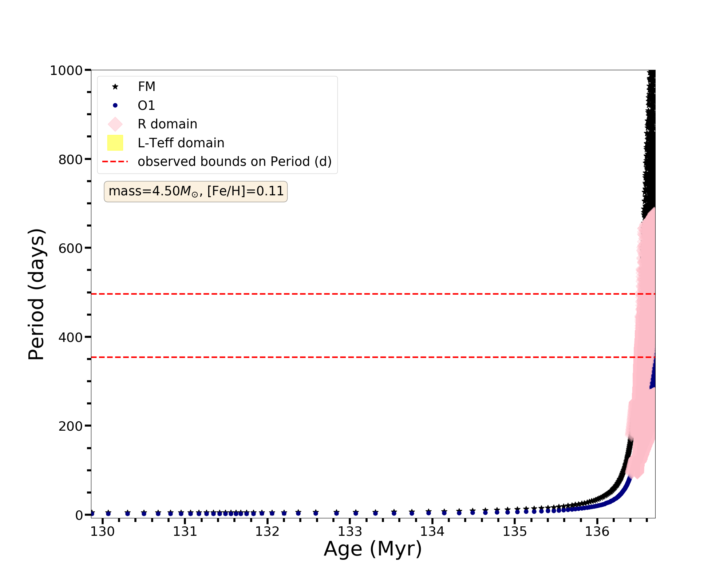This screenshot has width=728, height=582.
Task: Click the yellow L-Teff domain square swatch
Action: coord(115,143)
